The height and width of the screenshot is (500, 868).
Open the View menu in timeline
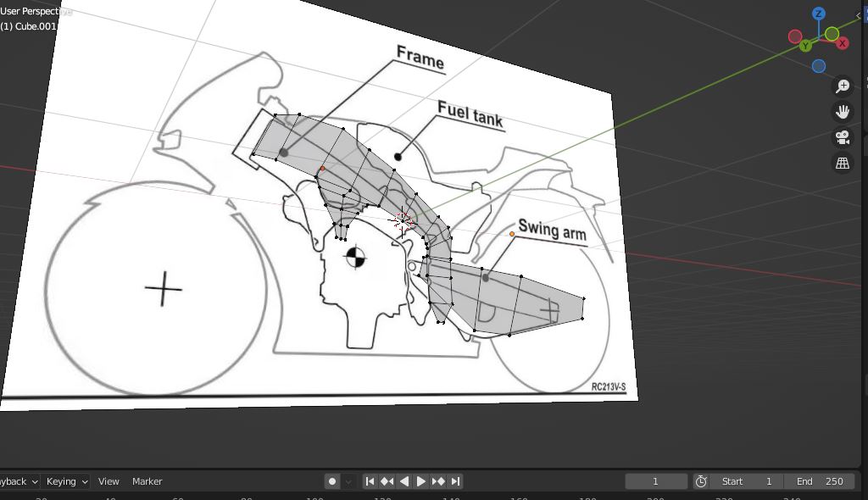pos(108,481)
